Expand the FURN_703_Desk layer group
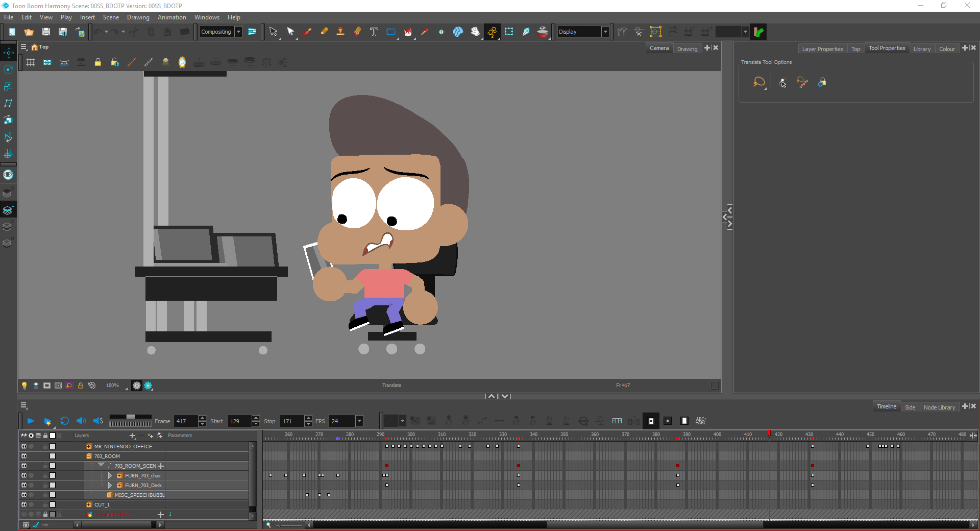 click(x=110, y=485)
